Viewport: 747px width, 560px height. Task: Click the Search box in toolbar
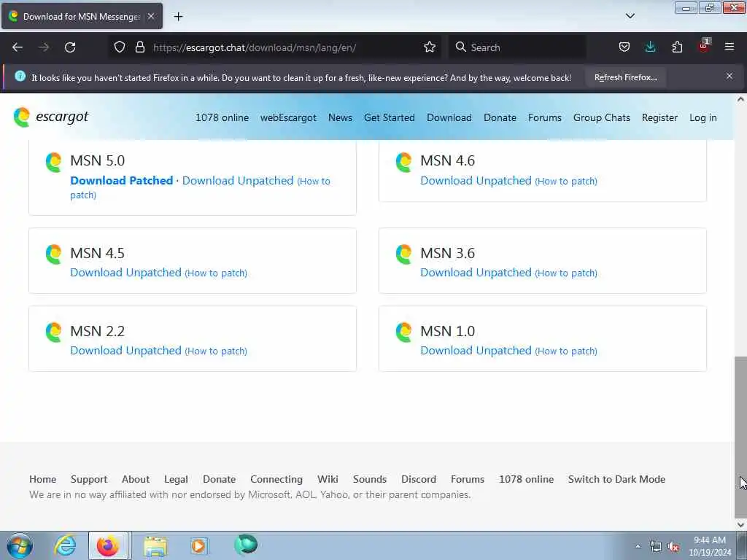tap(517, 47)
